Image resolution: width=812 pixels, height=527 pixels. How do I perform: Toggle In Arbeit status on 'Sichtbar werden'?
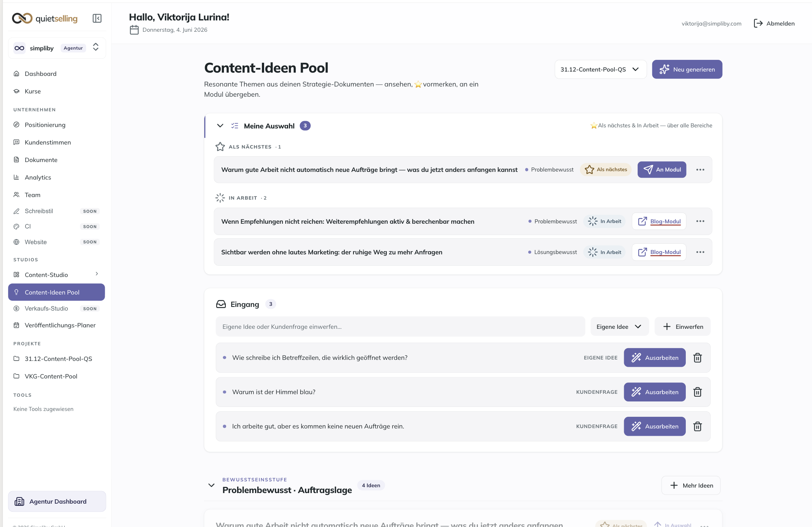pos(604,252)
